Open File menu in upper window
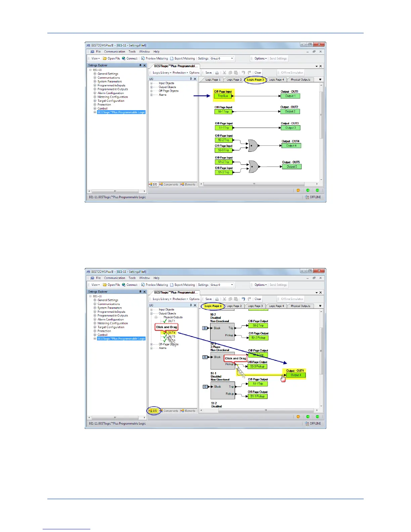 98,52
